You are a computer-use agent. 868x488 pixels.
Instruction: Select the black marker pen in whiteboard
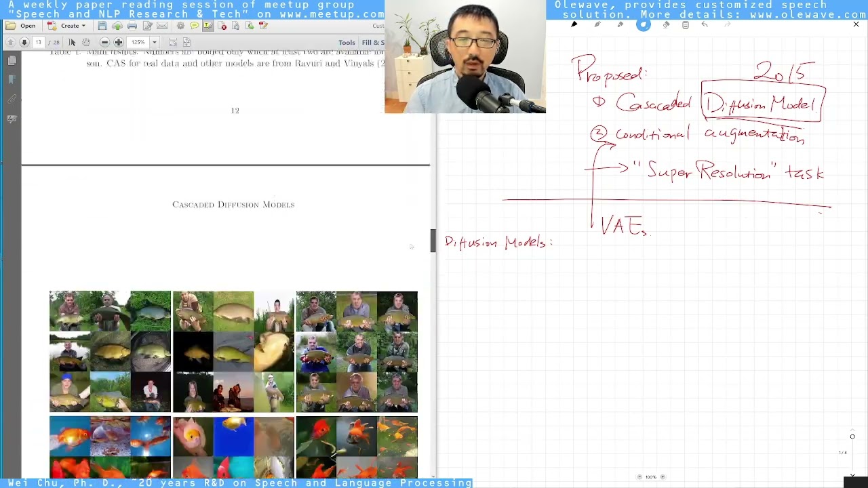pos(574,25)
